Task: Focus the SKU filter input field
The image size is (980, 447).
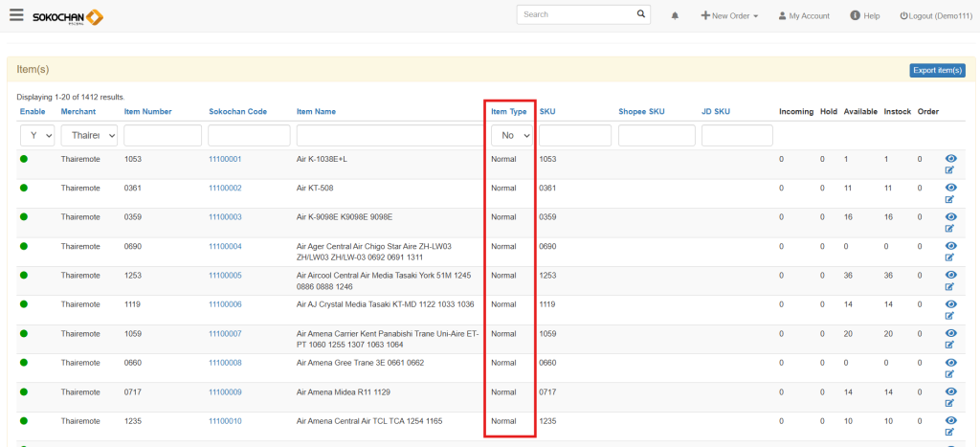Action: coord(574,136)
